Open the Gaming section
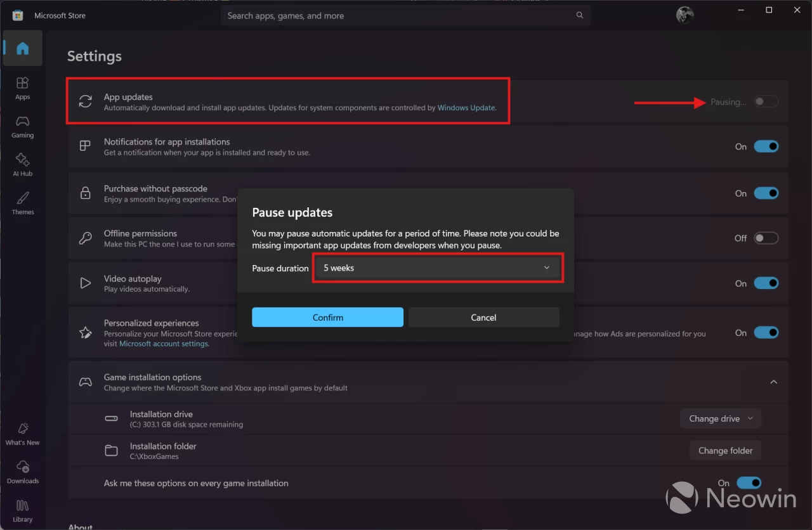This screenshot has height=530, width=812. pyautogui.click(x=23, y=126)
